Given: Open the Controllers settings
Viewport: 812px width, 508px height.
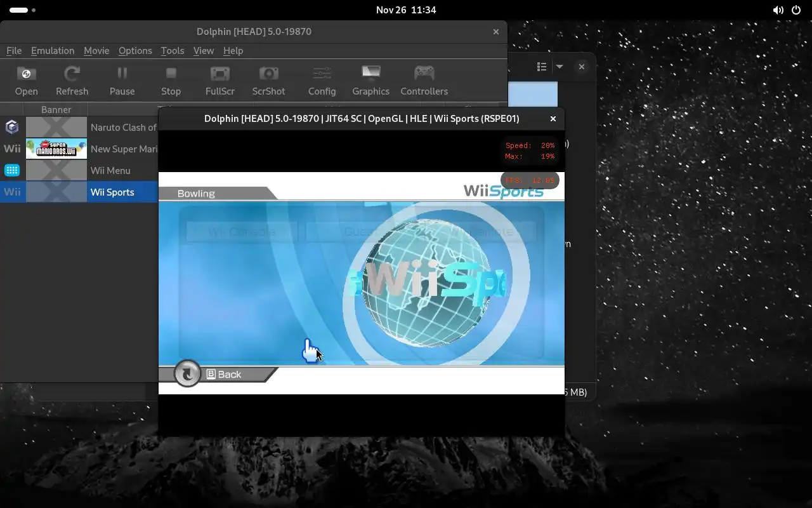Looking at the screenshot, I should (424, 81).
